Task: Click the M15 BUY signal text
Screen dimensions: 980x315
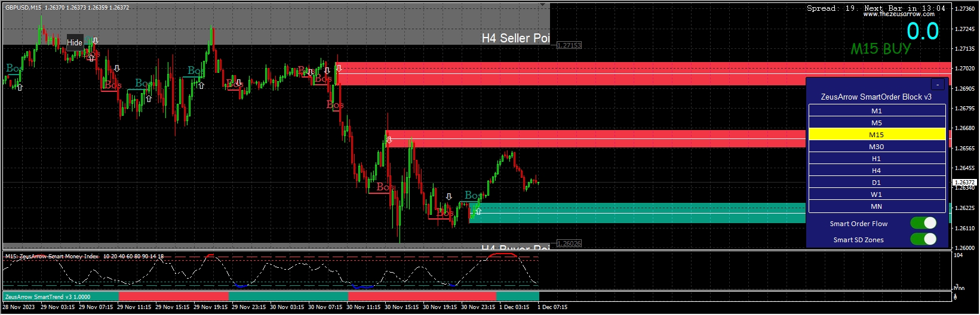Action: [x=881, y=49]
